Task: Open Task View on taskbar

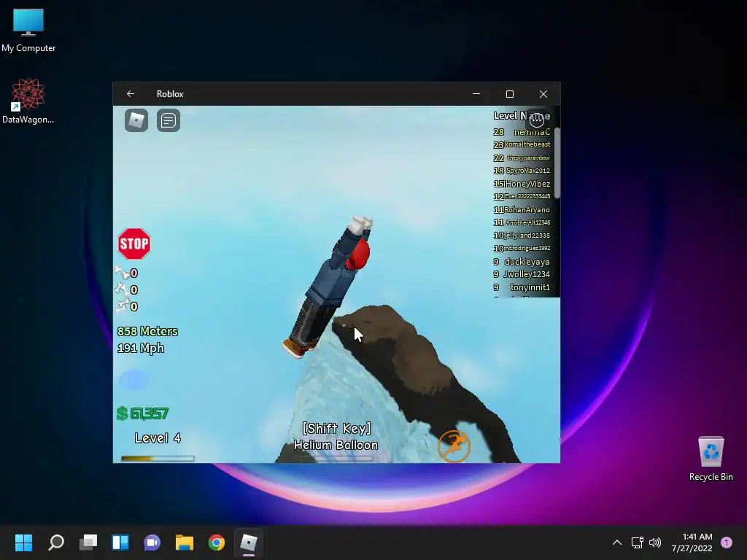Action: click(x=88, y=542)
